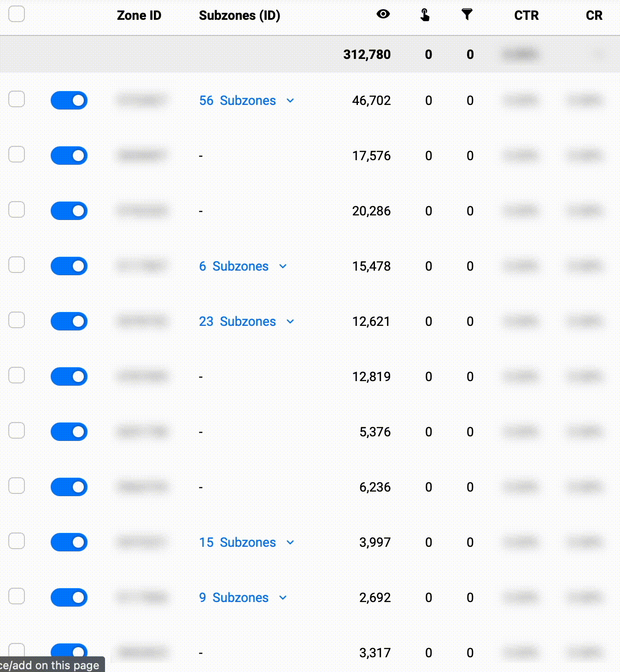Expand the 23 Subzones dropdown arrow
620x672 pixels.
(x=290, y=322)
